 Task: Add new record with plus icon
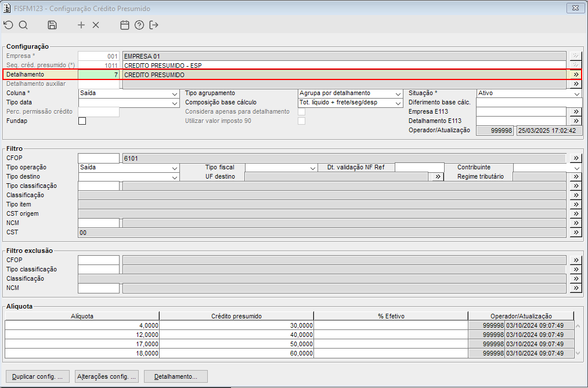[x=81, y=25]
